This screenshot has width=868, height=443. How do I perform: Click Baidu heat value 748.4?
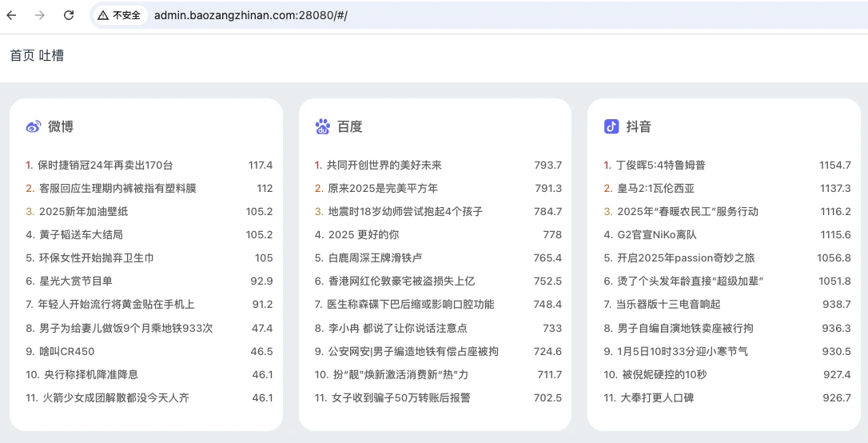pos(547,305)
